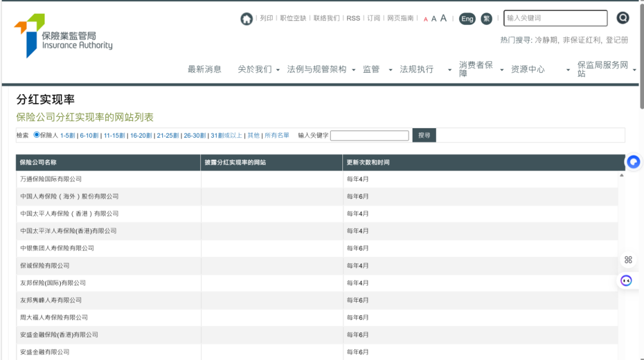Filter by the 6-10劃 stroke link
This screenshot has width=644, height=360.
[x=89, y=135]
